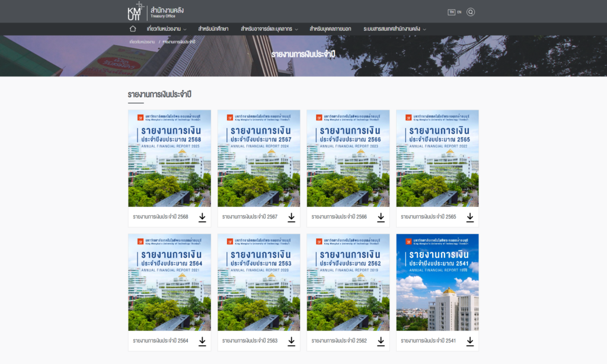Download the 2567 annual report
This screenshot has width=607, height=364.
[x=292, y=217]
